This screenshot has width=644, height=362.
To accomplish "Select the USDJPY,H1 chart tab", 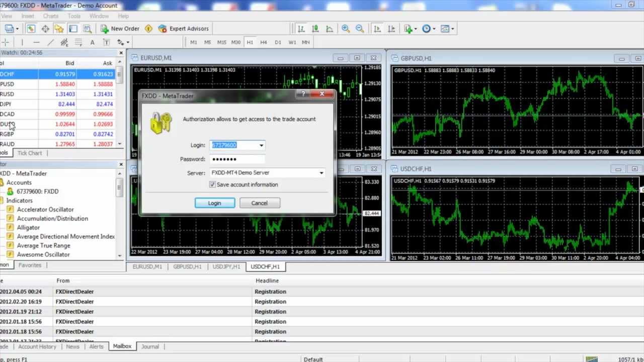I will tap(226, 266).
